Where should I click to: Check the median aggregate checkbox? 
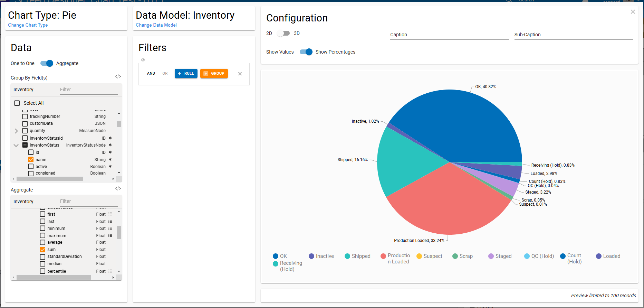click(42, 264)
